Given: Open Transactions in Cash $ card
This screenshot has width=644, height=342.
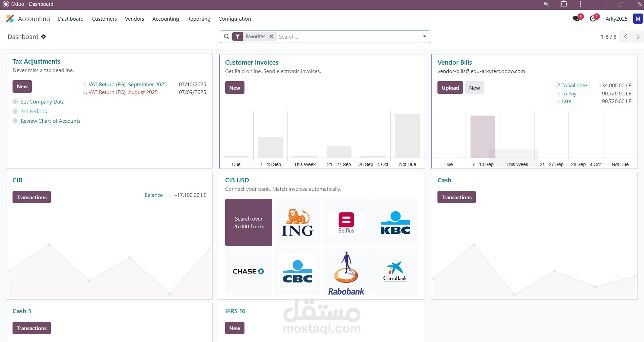Looking at the screenshot, I should pyautogui.click(x=31, y=328).
